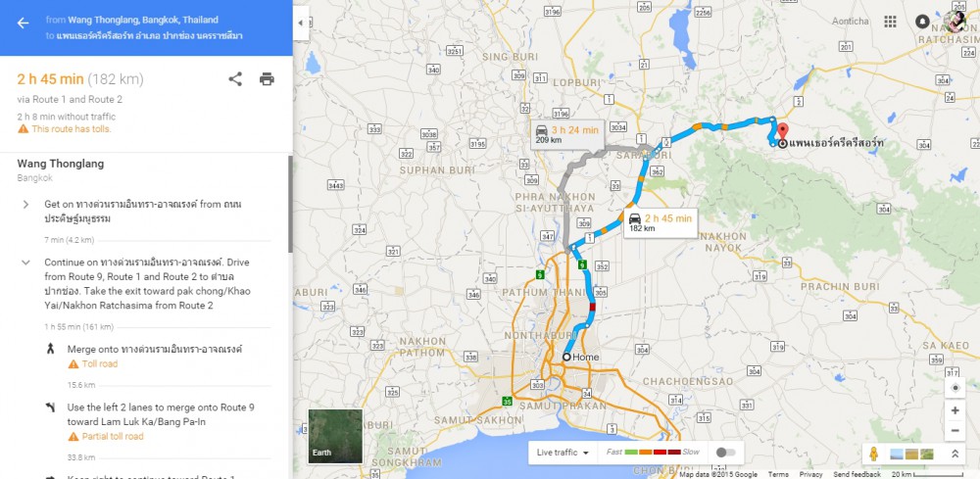Screen dimensions: 980x479
Task: Click the back arrow in directions header
Action: pyautogui.click(x=24, y=24)
